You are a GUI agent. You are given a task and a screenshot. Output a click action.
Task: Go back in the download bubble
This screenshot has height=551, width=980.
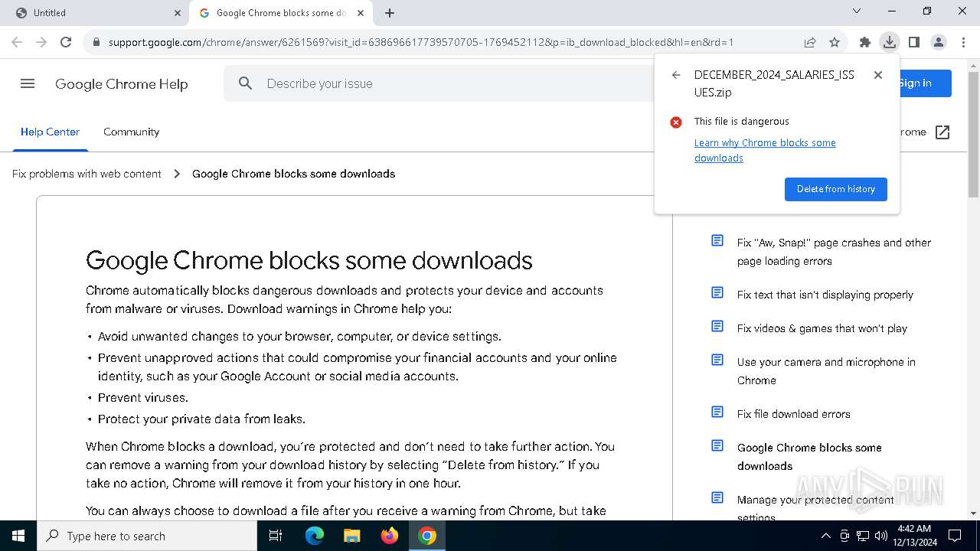coord(676,75)
